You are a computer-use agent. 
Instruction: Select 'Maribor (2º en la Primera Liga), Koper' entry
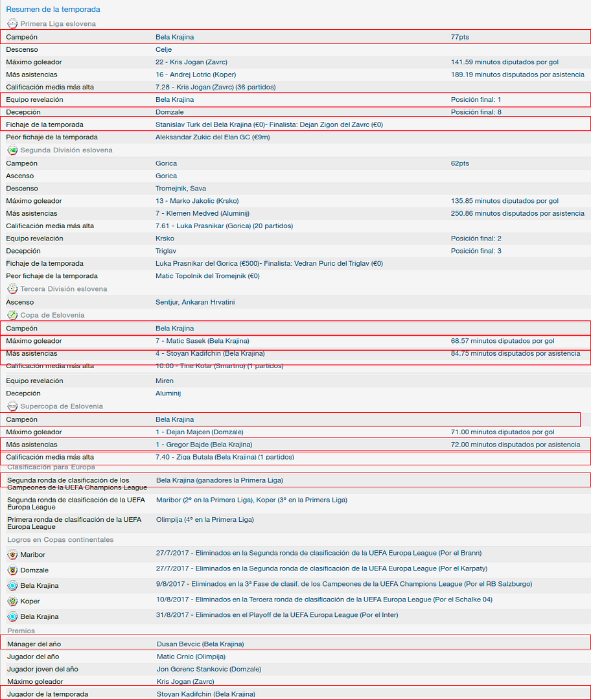click(251, 500)
